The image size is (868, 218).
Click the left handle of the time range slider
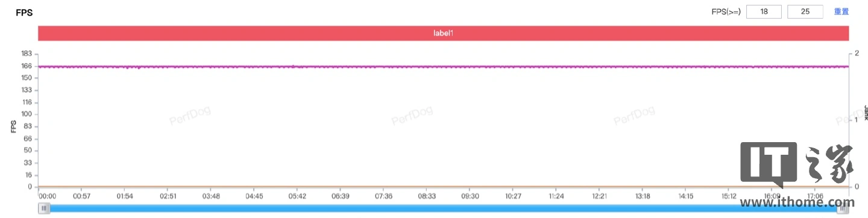tap(44, 208)
